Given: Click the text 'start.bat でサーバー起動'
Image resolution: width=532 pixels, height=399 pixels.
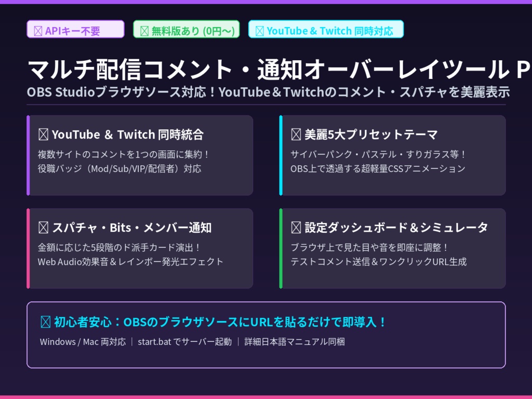Looking at the screenshot, I should point(184,342).
